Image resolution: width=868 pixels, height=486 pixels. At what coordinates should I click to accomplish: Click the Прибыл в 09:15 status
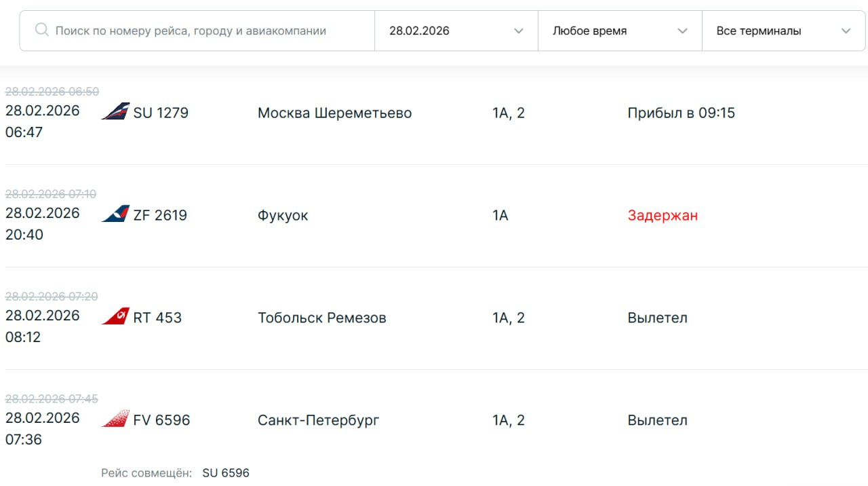point(681,113)
